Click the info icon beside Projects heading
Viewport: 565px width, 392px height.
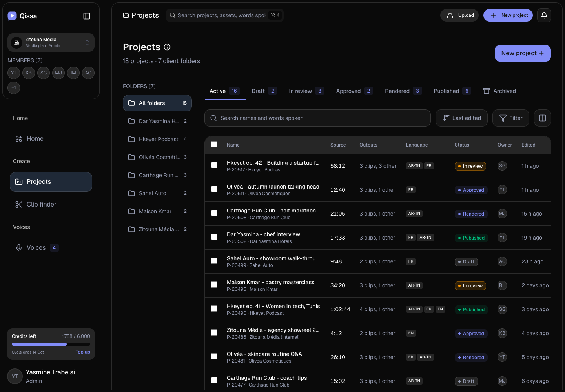(x=167, y=47)
